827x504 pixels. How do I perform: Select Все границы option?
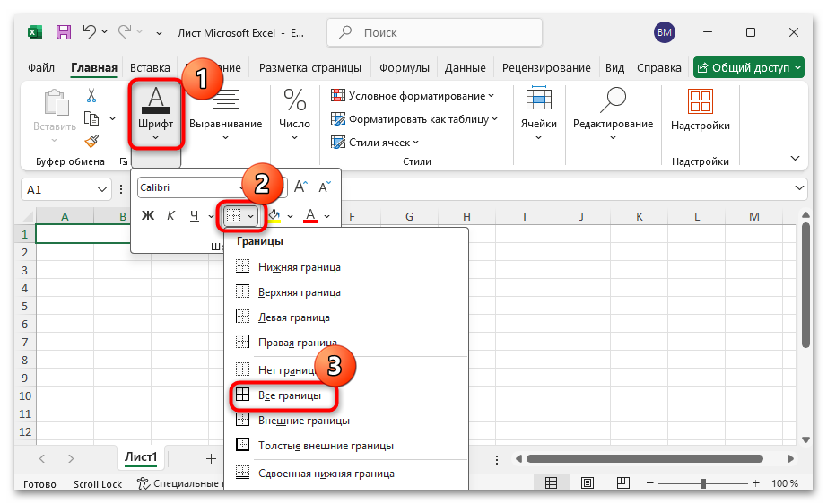(346, 395)
